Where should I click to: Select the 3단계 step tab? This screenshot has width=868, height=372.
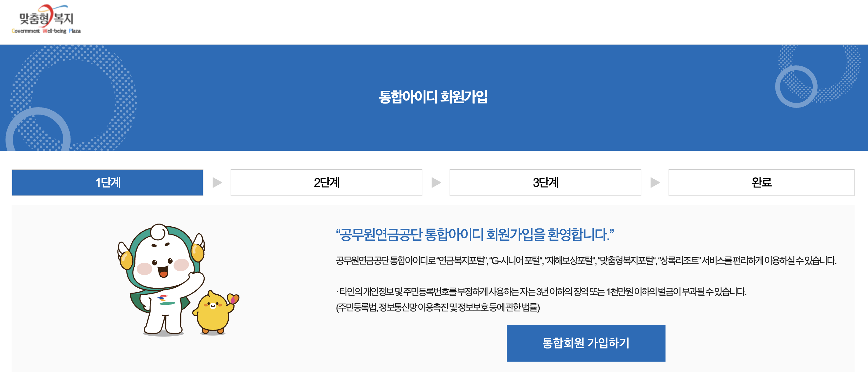click(x=545, y=182)
